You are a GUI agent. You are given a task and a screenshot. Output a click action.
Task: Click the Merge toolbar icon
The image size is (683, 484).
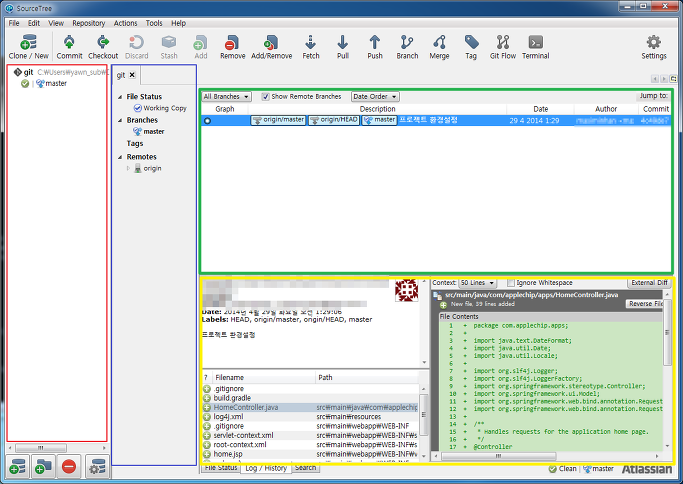439,47
